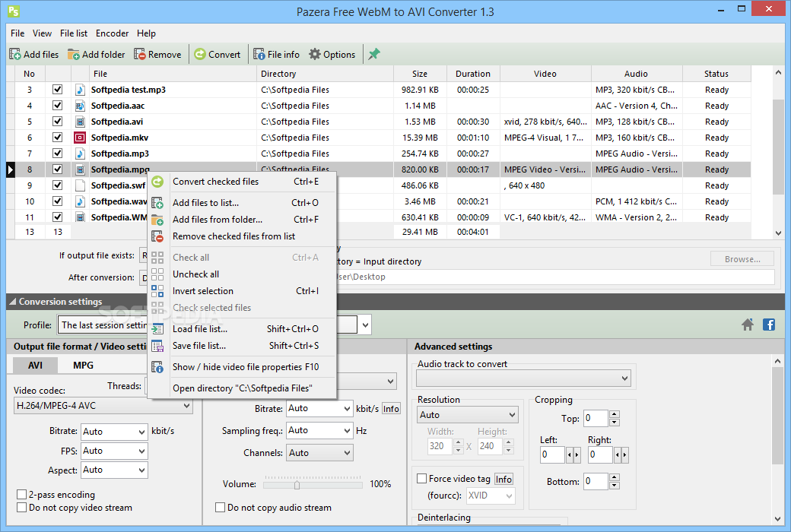This screenshot has width=791, height=532.
Task: Toggle the green pin stay-on-top icon
Action: point(373,55)
